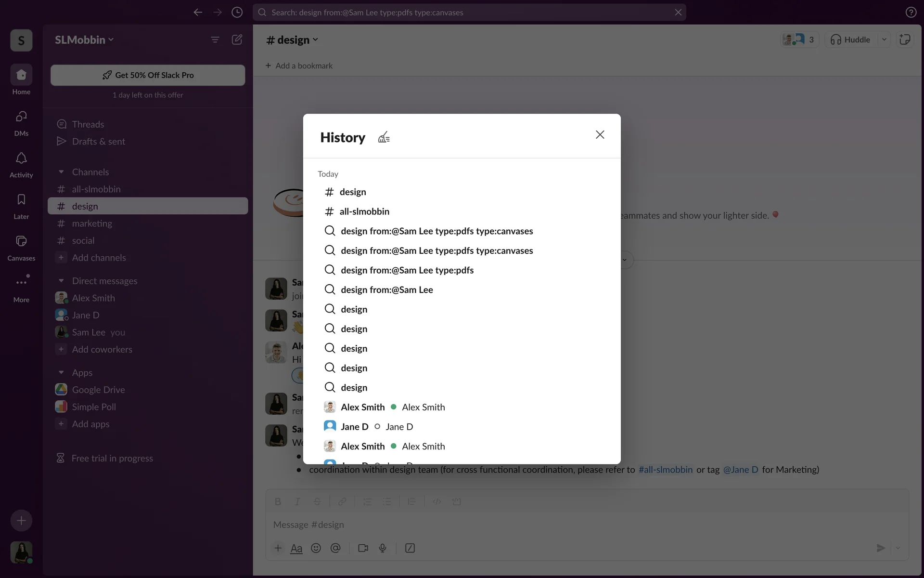The width and height of the screenshot is (924, 578).
Task: Click the clear history broom icon
Action: tap(384, 138)
